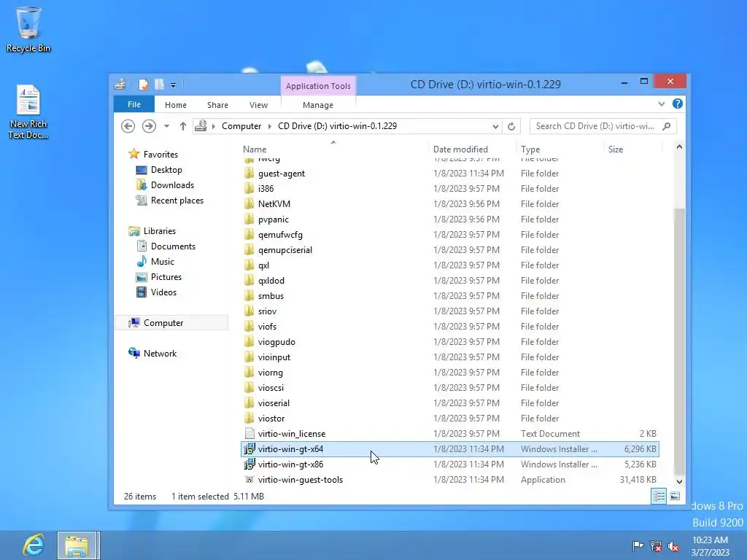The image size is (747, 560).
Task: Select the virtio-win-gt-x64 installer icon
Action: [249, 448]
